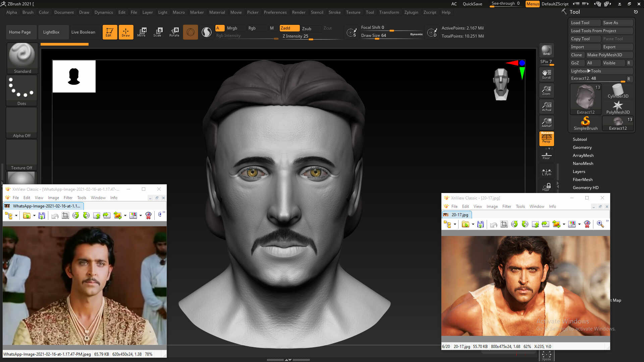
Task: Click Make PolyMesh3D button
Action: pyautogui.click(x=609, y=55)
